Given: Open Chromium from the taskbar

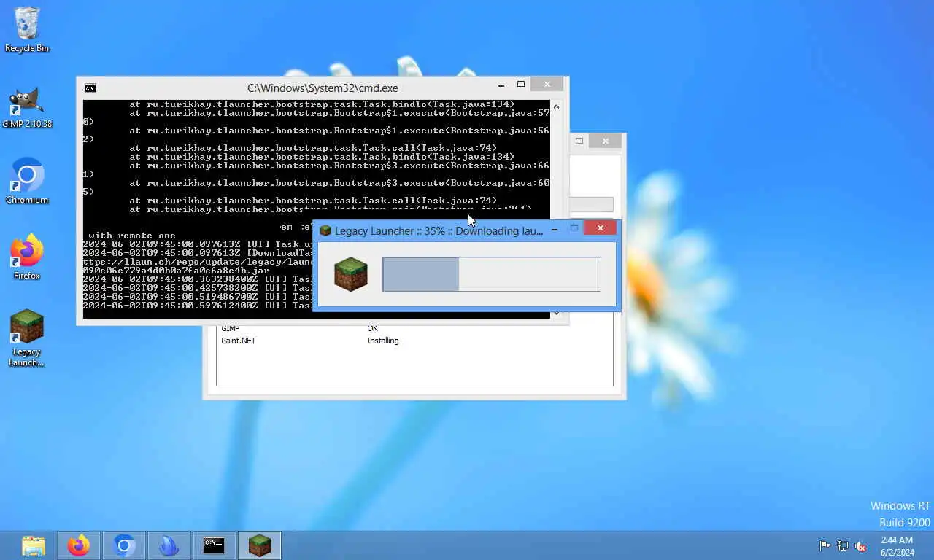Looking at the screenshot, I should 124,545.
